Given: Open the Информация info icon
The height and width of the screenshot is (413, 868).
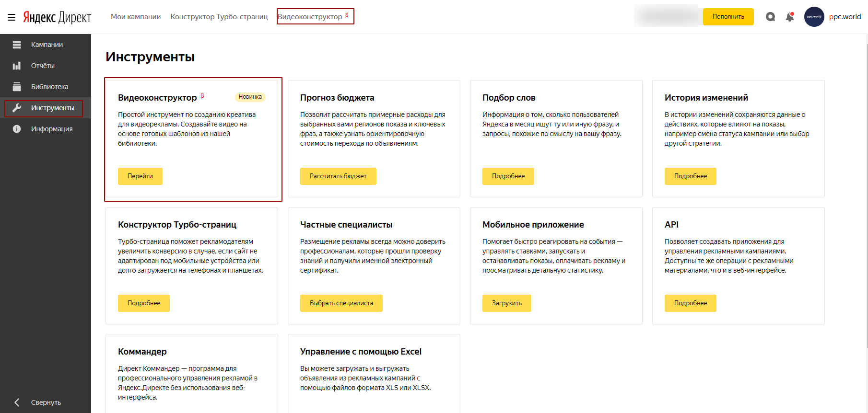Looking at the screenshot, I should (17, 129).
